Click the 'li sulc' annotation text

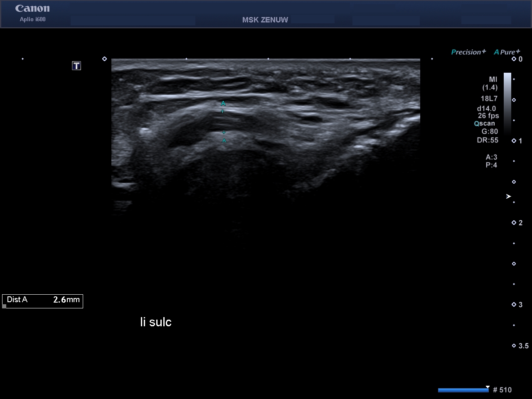(x=156, y=322)
